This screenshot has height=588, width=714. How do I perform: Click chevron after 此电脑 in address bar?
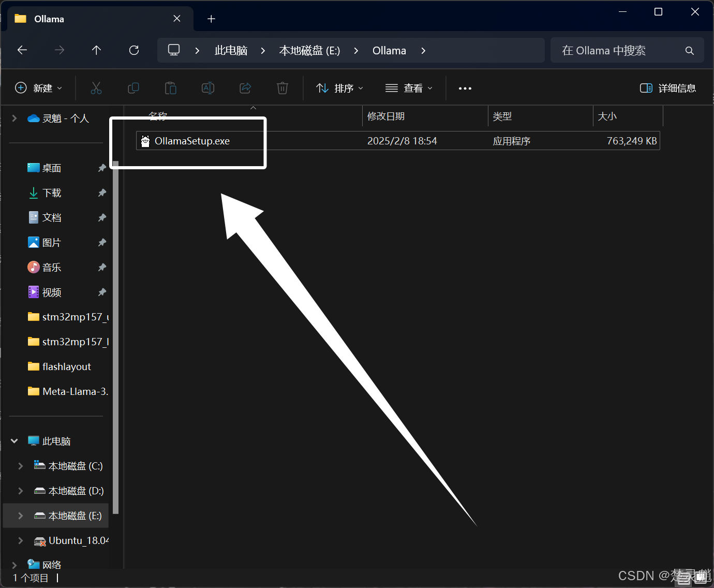coord(263,51)
